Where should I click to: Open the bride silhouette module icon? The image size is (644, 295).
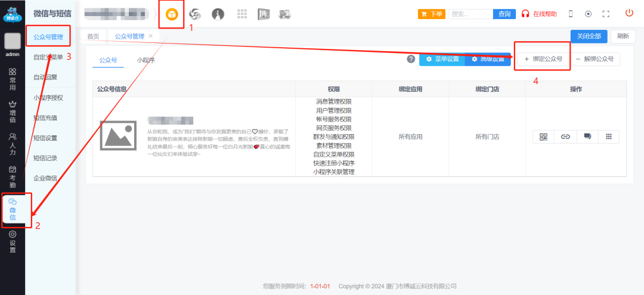[218, 14]
